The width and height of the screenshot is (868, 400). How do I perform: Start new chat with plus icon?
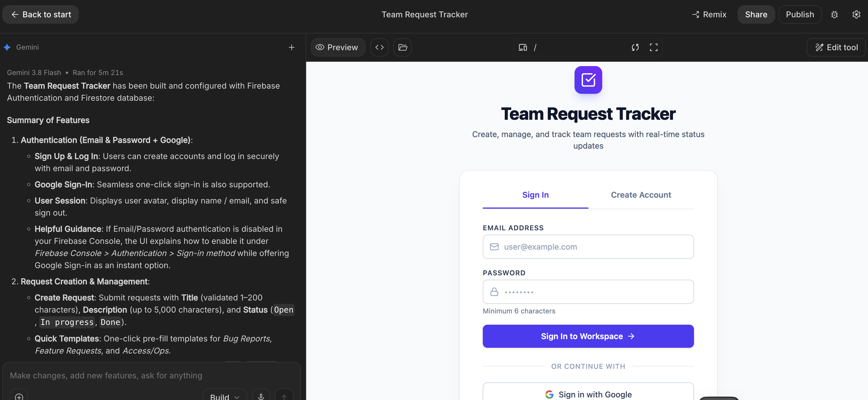[291, 48]
